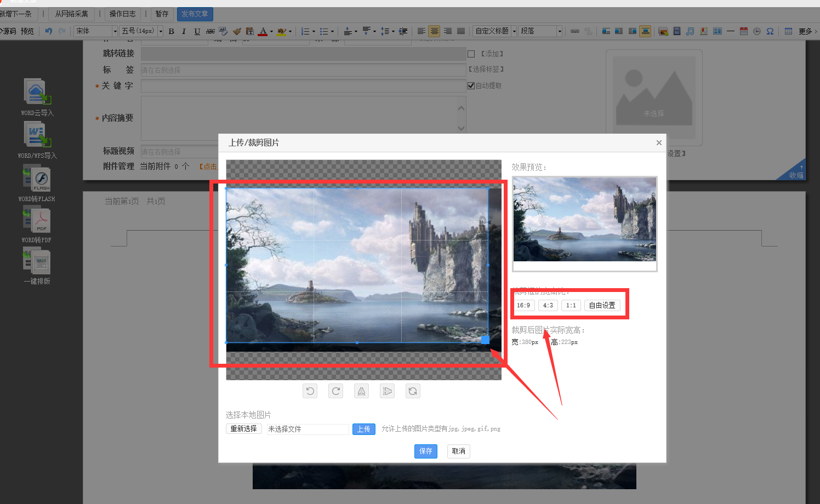Open 从网络采集 in the top bar

[x=71, y=14]
